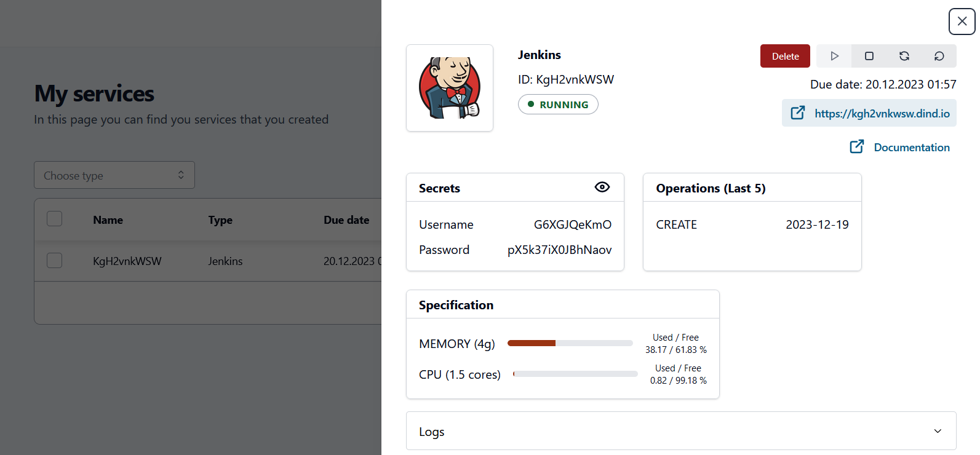The image size is (980, 455).
Task: Select the username value G6XGJQeKmO
Action: [573, 224]
